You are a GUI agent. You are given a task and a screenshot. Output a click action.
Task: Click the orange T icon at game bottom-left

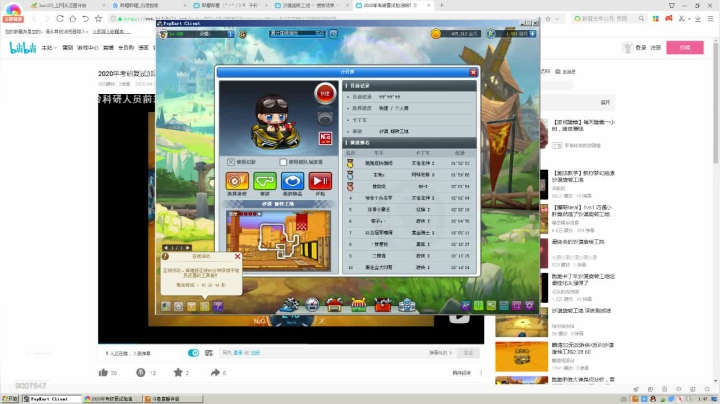191,306
